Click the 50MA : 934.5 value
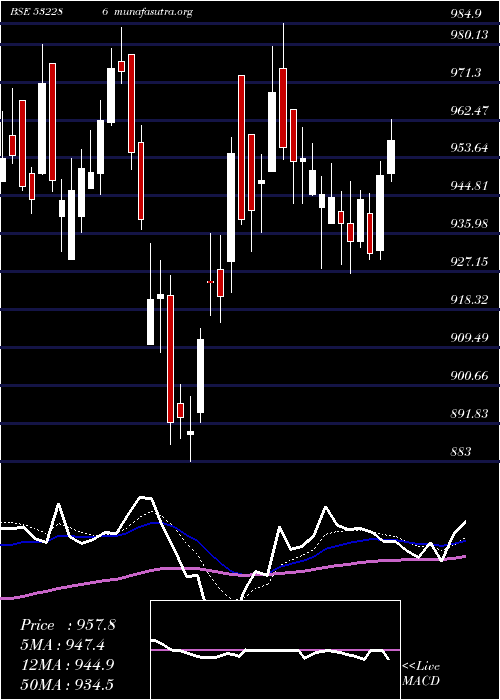The image size is (500, 700). tap(67, 684)
